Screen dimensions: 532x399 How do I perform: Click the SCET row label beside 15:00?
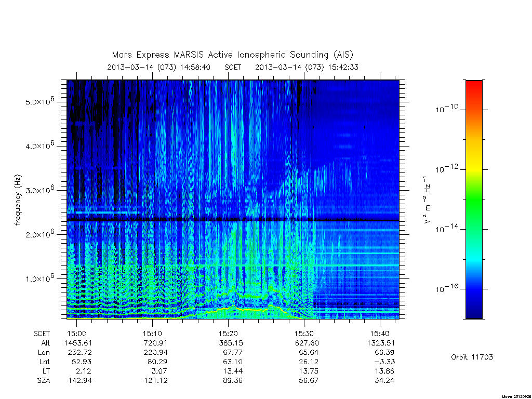[x=42, y=334]
